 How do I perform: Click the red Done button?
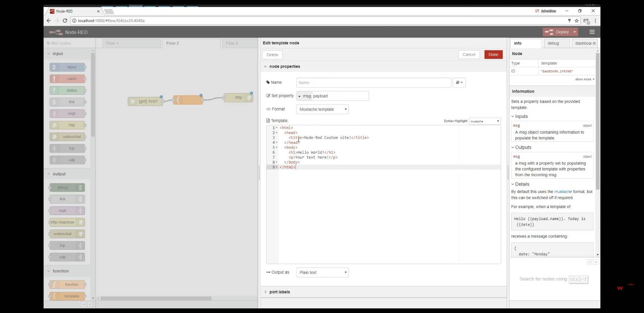pos(493,54)
